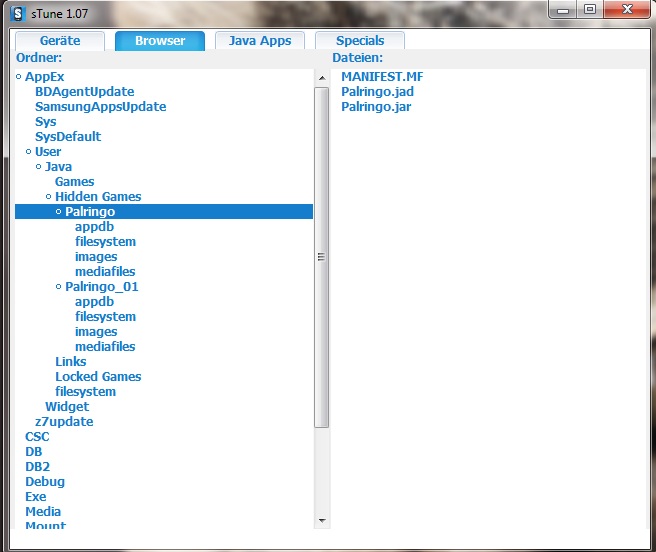Viewport: 656px width, 552px height.
Task: Select the Java folder label
Action: (59, 167)
